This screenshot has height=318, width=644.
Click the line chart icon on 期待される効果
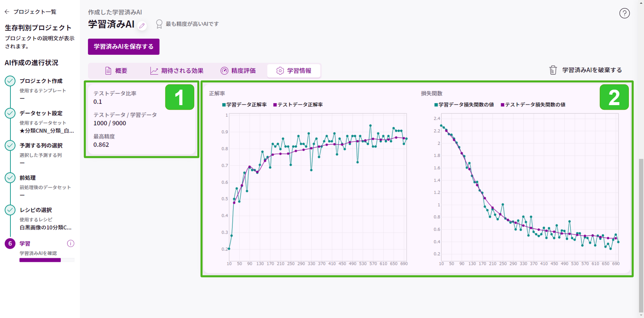[x=154, y=71]
